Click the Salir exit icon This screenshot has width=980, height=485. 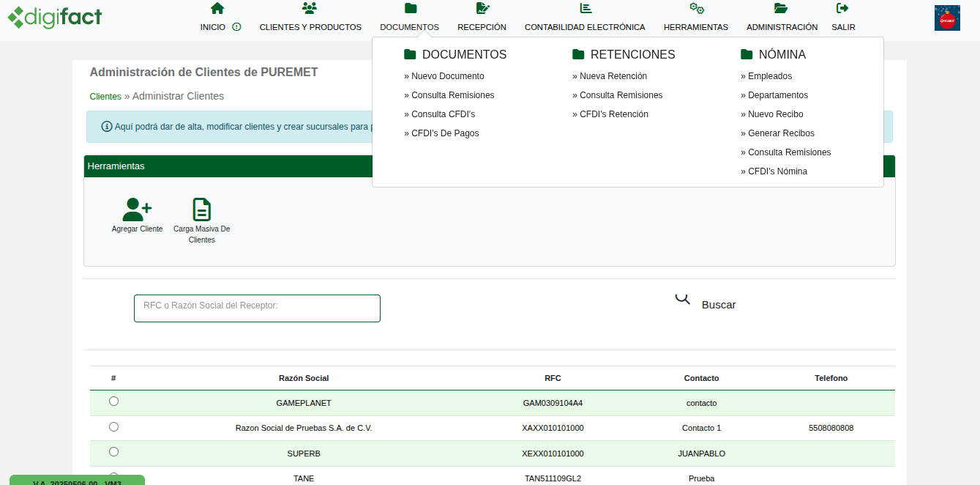click(842, 8)
